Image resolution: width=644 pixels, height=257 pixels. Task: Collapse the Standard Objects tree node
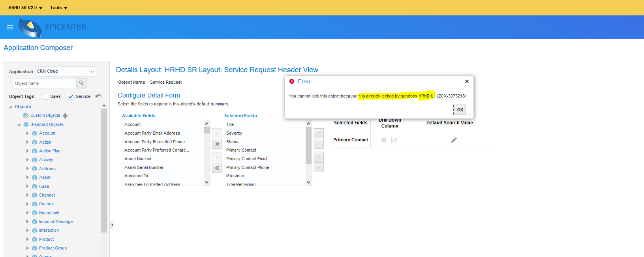[19, 125]
